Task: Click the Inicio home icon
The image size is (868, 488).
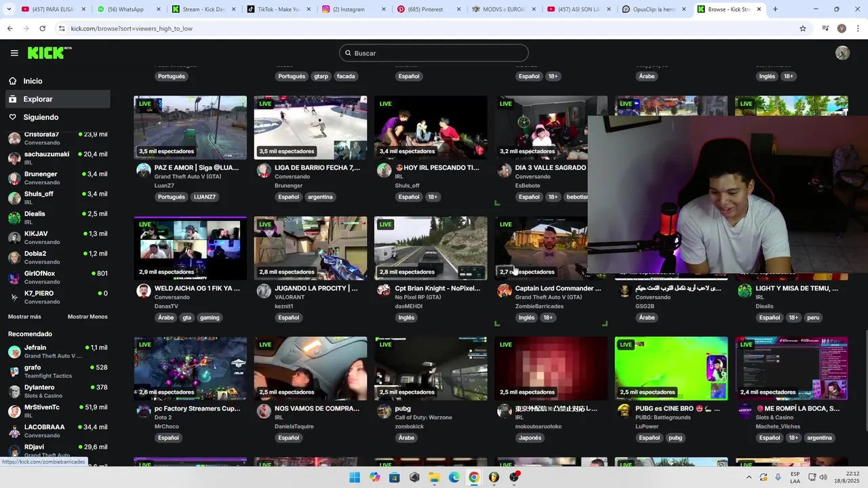Action: coord(13,81)
